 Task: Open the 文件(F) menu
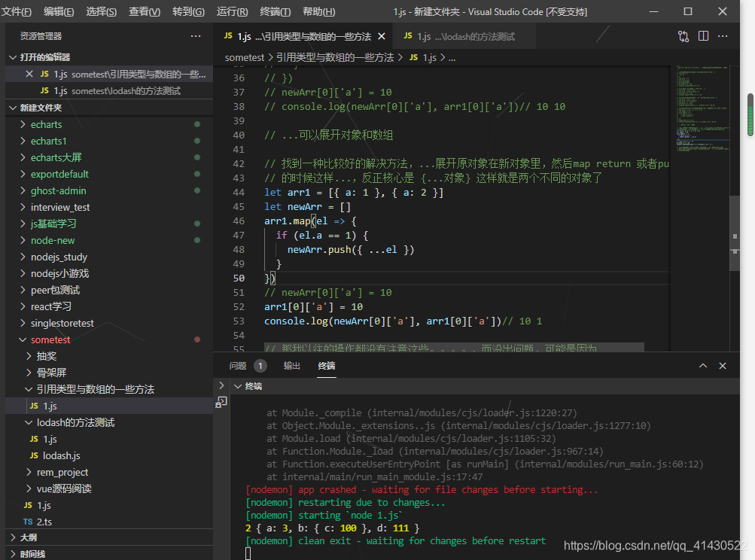coord(16,11)
